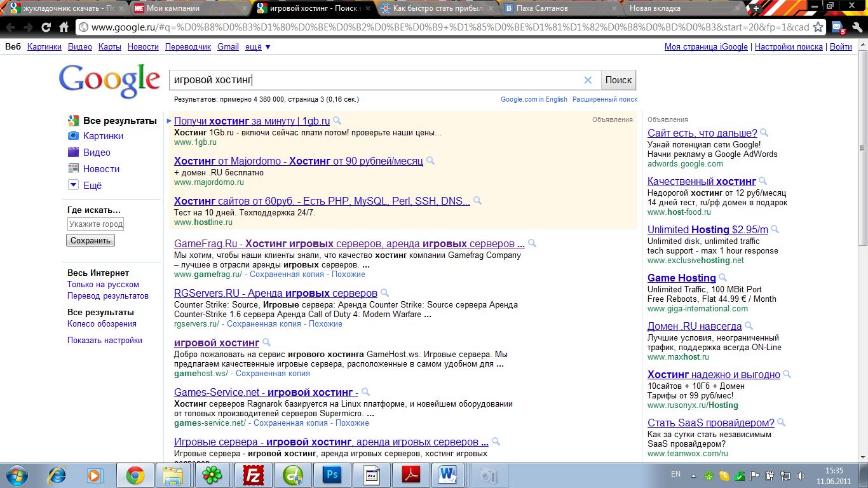
Task: Open FileZilla from the taskbar
Action: point(254,475)
